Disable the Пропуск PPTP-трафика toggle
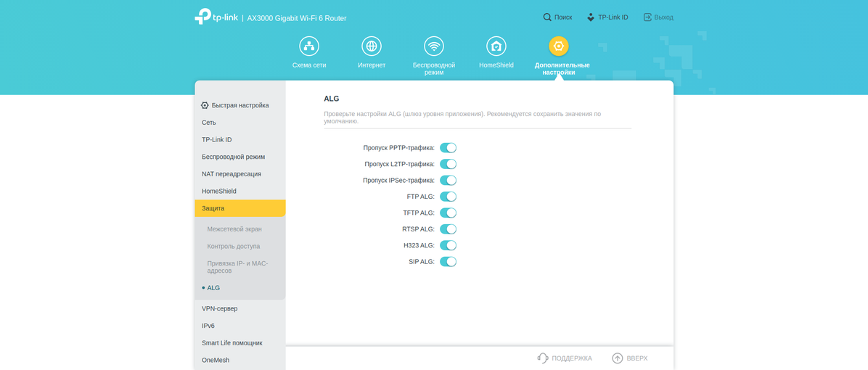Screen dimensions: 868x370 click(448, 148)
